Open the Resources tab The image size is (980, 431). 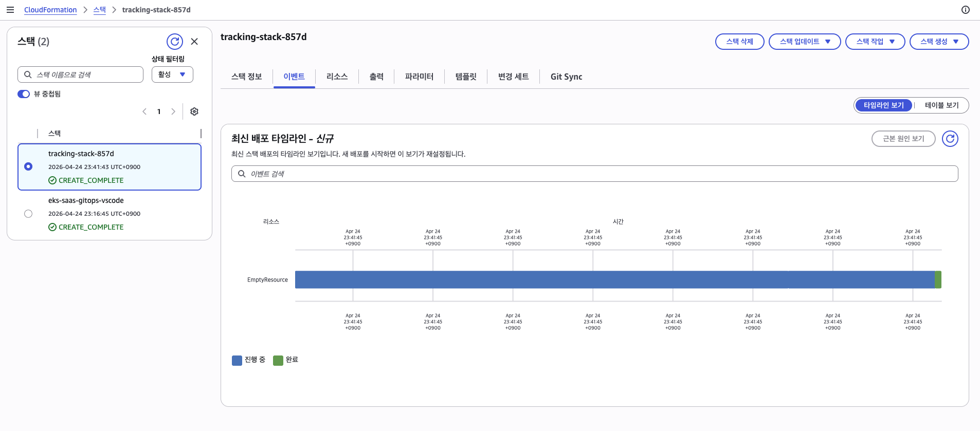tap(337, 77)
